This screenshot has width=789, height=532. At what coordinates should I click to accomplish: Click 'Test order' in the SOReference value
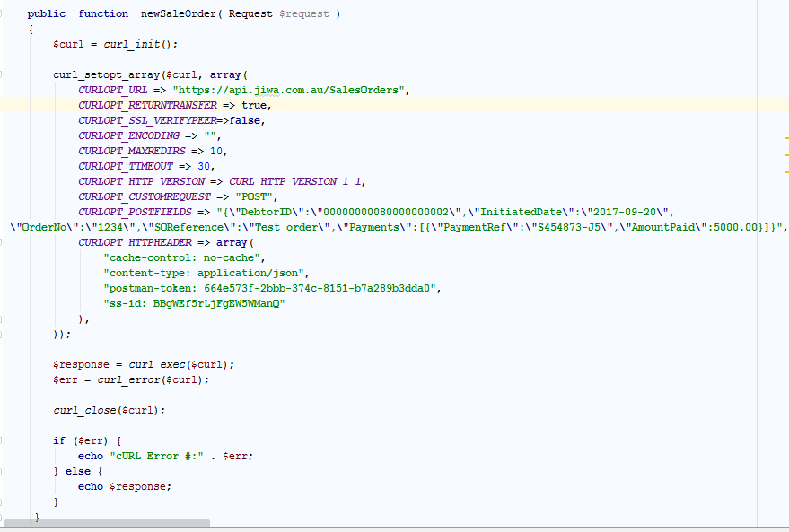[x=285, y=227]
